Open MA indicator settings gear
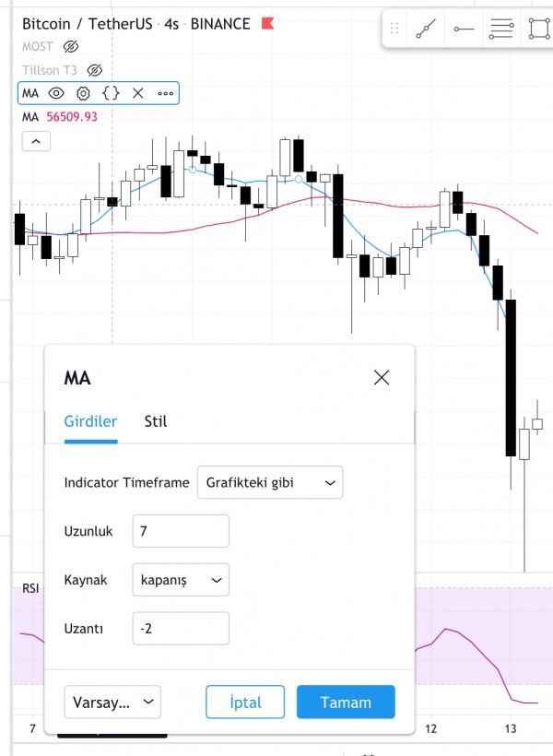 point(83,93)
